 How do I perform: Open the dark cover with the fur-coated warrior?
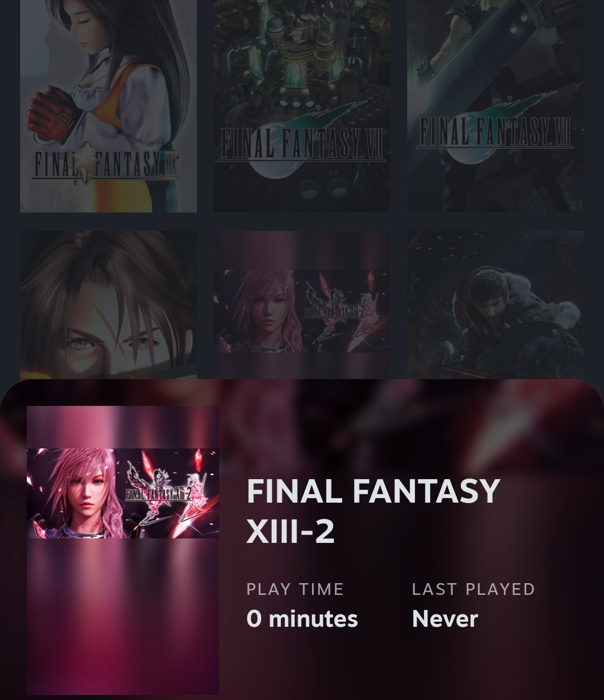point(496,305)
